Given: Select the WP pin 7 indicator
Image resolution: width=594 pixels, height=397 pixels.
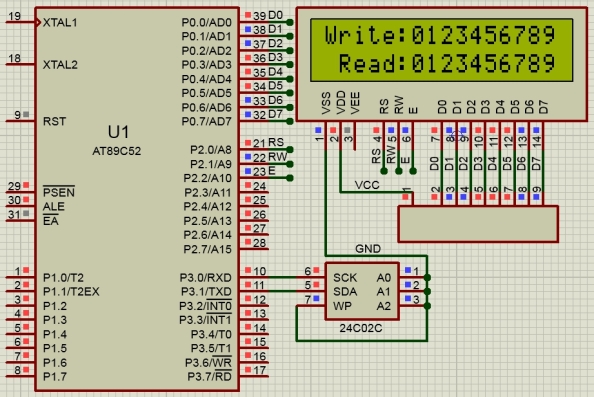Looking at the screenshot, I should (x=316, y=299).
